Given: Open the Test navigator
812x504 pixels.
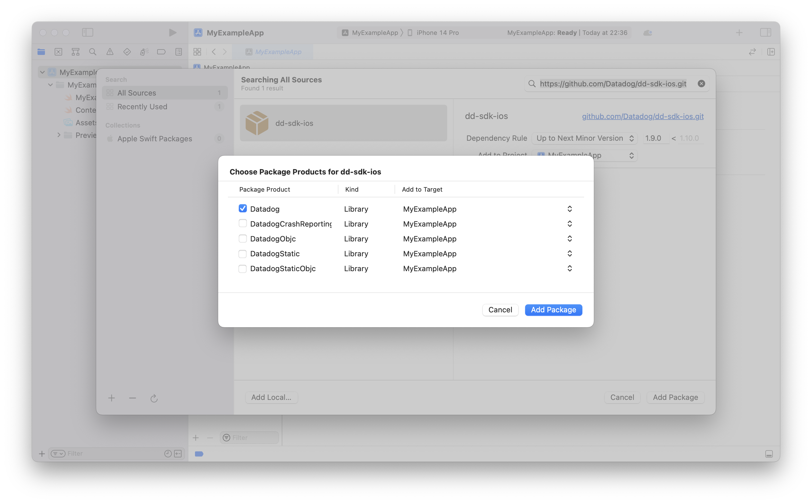Looking at the screenshot, I should [x=127, y=52].
